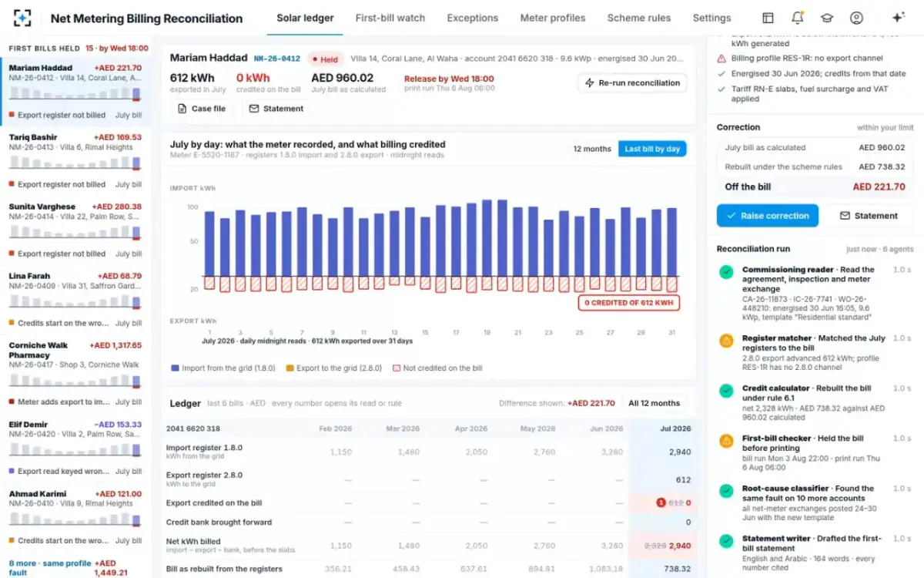The height and width of the screenshot is (578, 924).
Task: Open notifications bell
Action: [797, 18]
